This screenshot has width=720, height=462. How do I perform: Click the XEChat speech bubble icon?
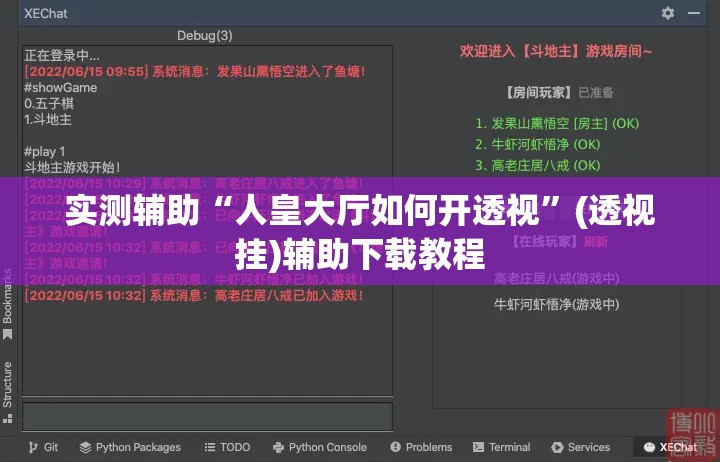click(x=649, y=447)
